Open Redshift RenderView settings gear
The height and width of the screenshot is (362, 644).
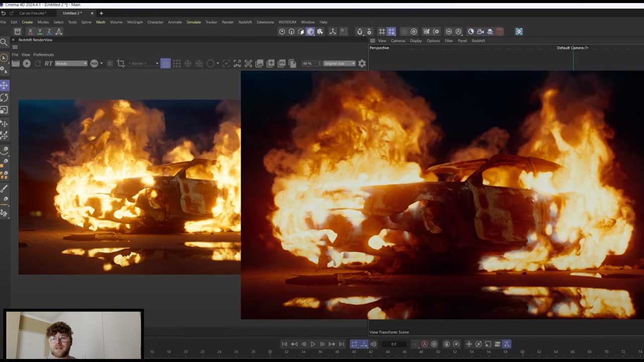click(362, 63)
